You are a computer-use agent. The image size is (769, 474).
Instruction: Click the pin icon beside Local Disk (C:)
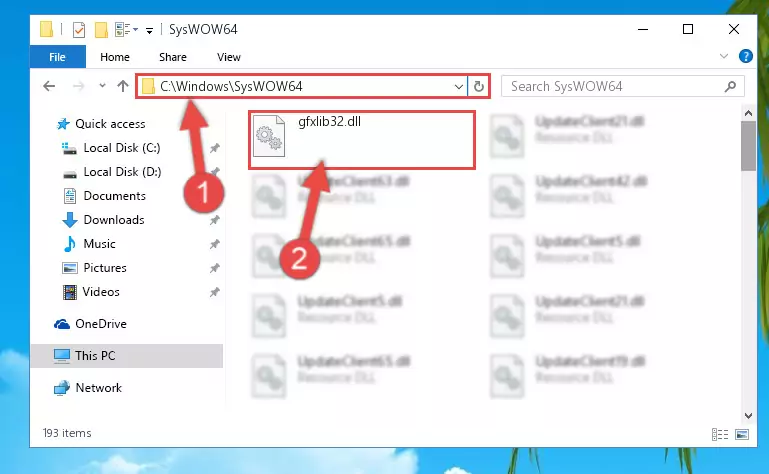[214, 148]
